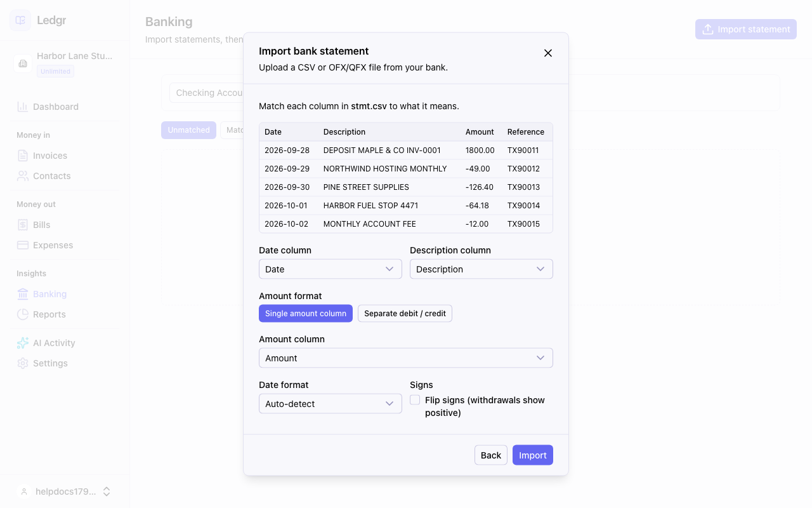Click the Import button
This screenshot has height=508, width=812.
533,455
